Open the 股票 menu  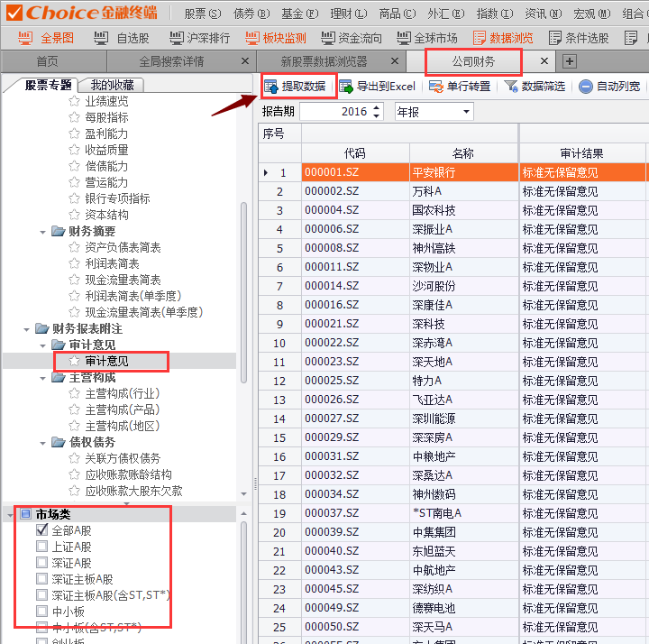pyautogui.click(x=201, y=13)
